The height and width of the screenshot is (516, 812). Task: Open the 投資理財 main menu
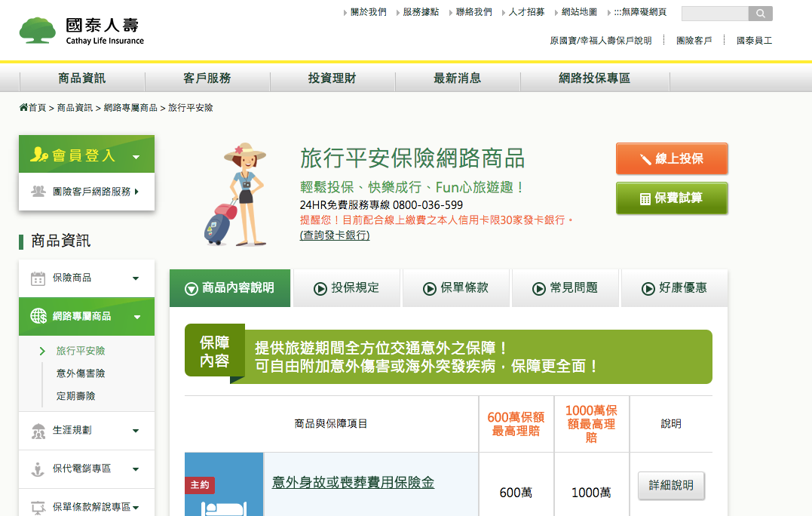(332, 78)
